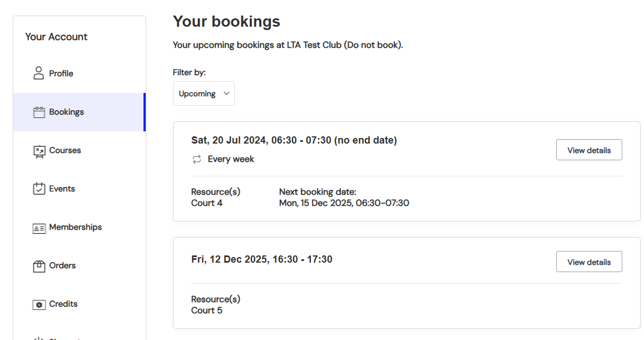Image resolution: width=644 pixels, height=340 pixels.
Task: Select Courses from the account sidebar
Action: click(x=65, y=150)
